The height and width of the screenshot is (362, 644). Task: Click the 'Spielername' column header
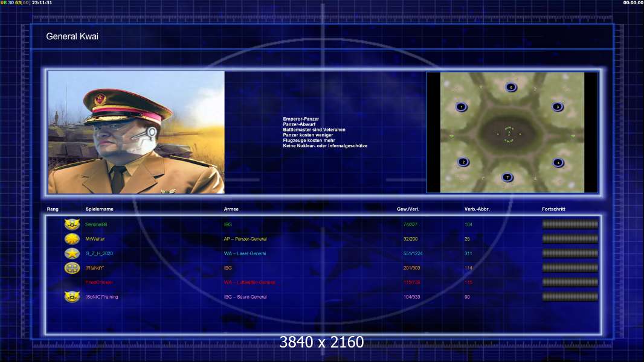tap(100, 209)
